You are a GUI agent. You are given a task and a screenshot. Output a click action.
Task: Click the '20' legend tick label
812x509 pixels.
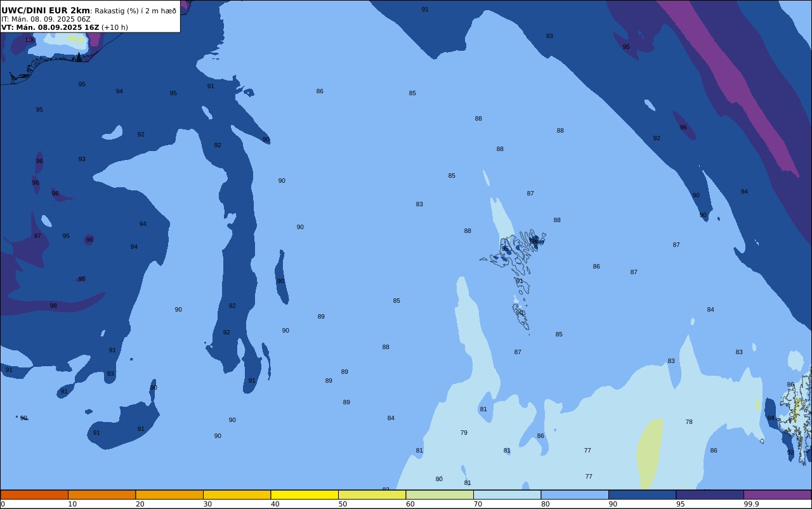pos(140,504)
